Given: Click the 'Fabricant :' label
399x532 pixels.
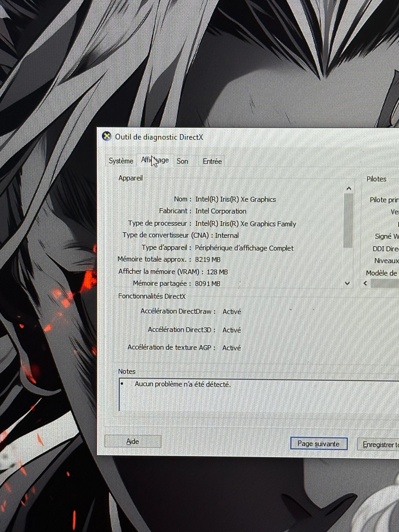Looking at the screenshot, I should pyautogui.click(x=175, y=211).
